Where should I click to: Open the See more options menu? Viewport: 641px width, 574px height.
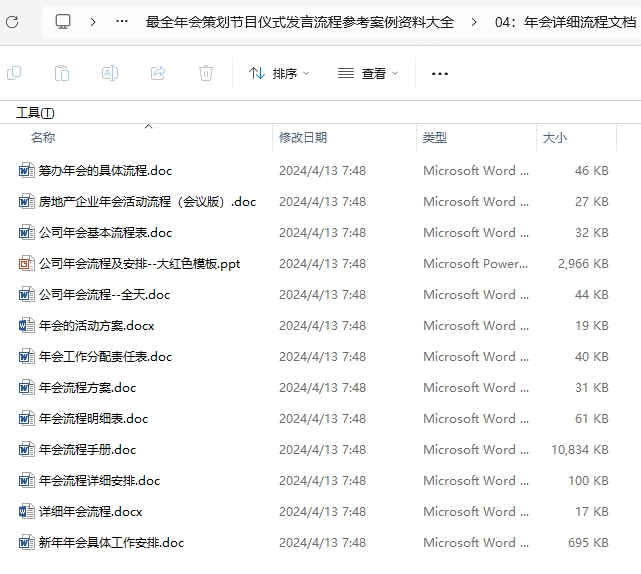point(440,73)
